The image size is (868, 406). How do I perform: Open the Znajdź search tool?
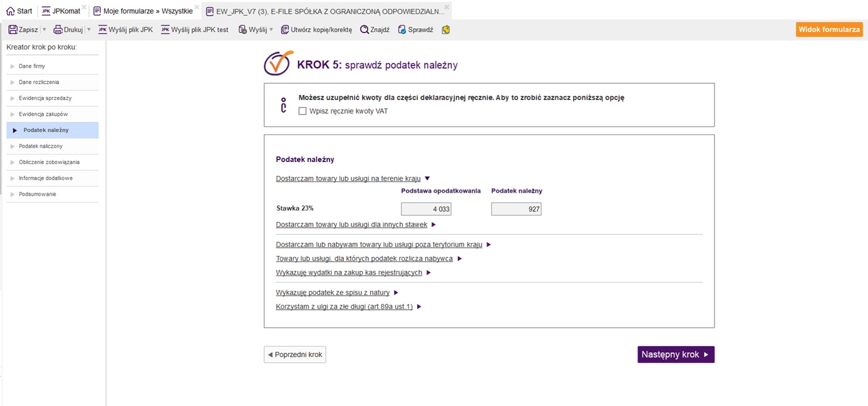coord(375,29)
